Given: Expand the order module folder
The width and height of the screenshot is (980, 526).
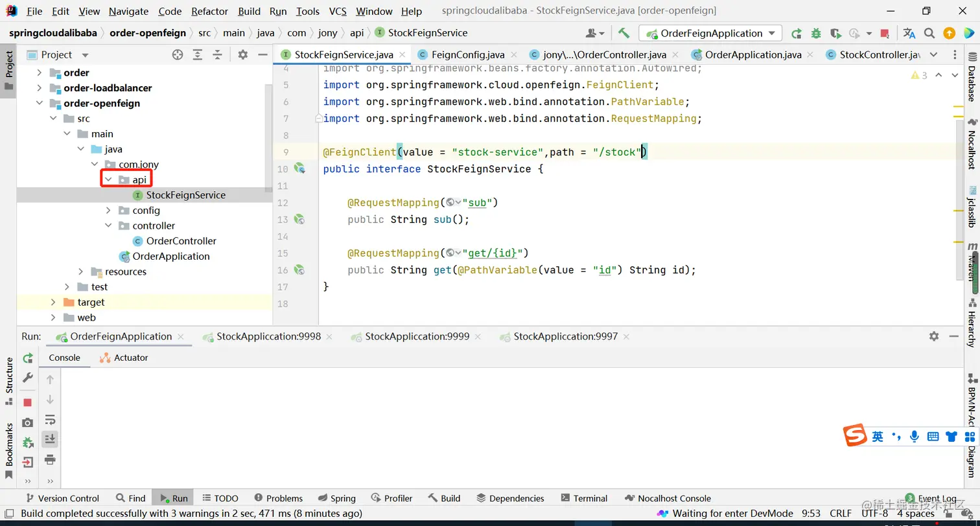Looking at the screenshot, I should [x=39, y=73].
